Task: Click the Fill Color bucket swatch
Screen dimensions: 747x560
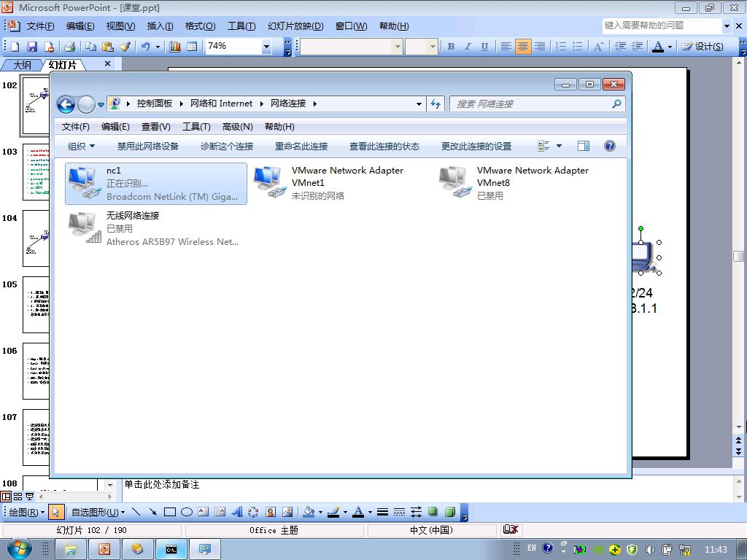Action: coord(309,512)
